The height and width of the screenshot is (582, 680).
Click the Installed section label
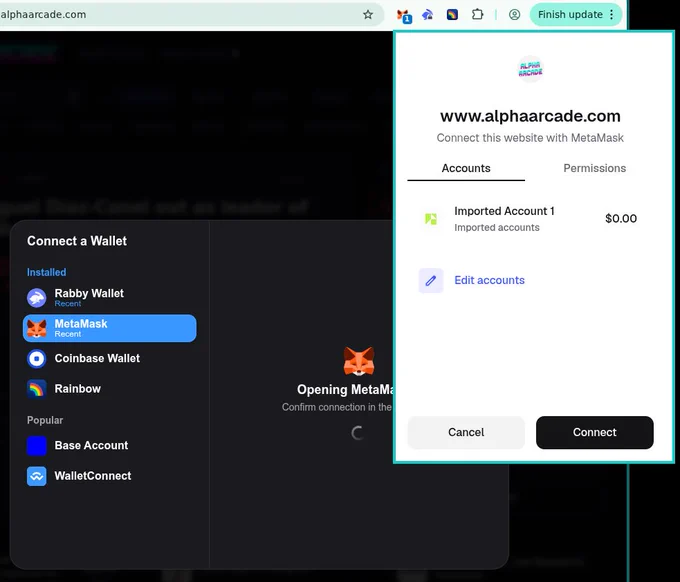point(46,272)
